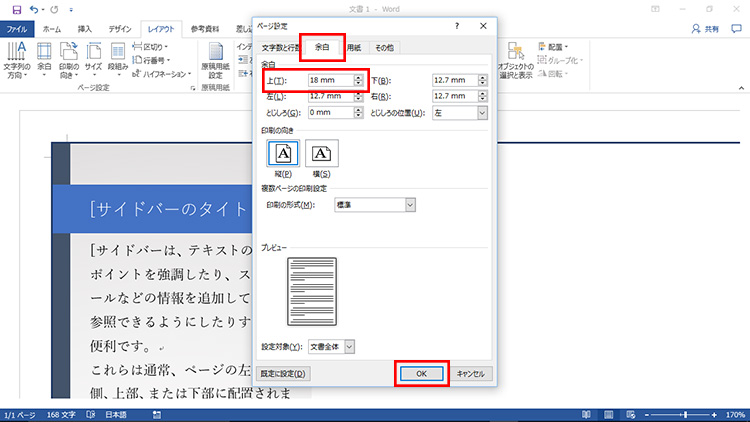Click the 段組み columns icon
The height and width of the screenshot is (422, 750).
(x=118, y=59)
